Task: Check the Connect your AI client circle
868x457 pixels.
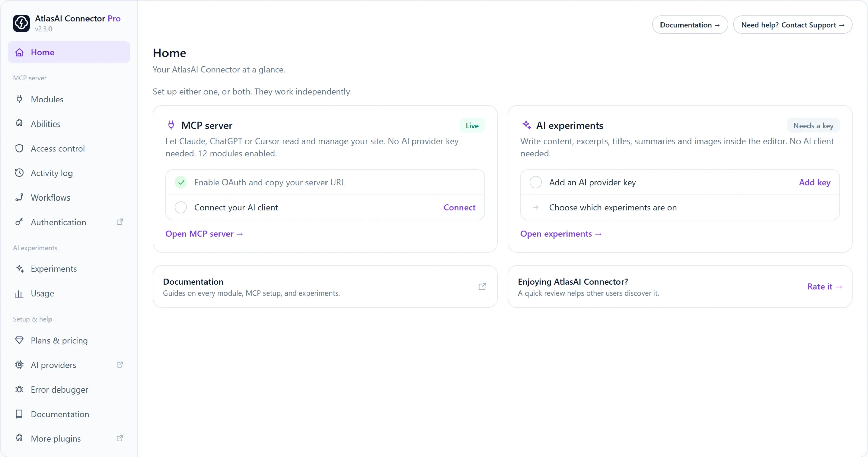Action: point(181,207)
